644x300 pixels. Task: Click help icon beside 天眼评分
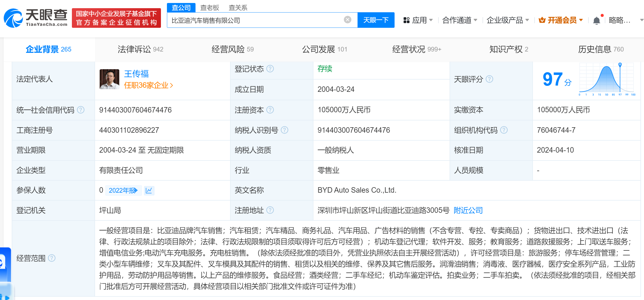click(x=489, y=79)
